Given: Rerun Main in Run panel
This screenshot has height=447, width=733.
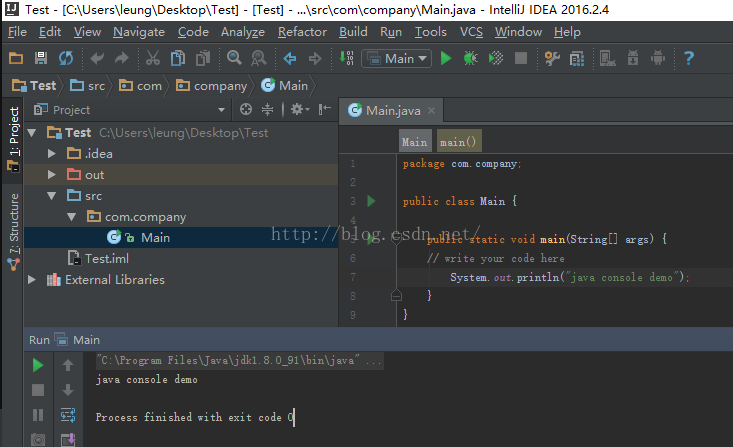Looking at the screenshot, I should [x=38, y=365].
